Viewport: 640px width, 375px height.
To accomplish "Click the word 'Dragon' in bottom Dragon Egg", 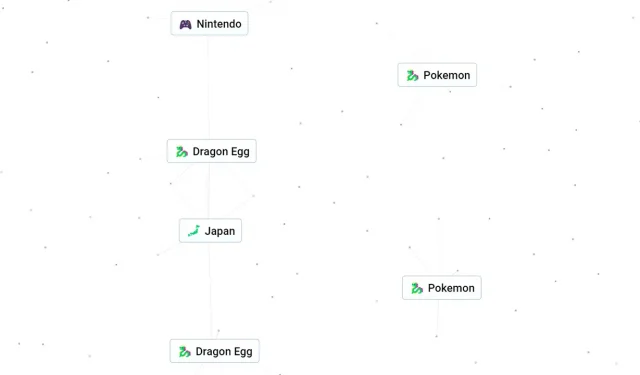I will [x=211, y=352].
